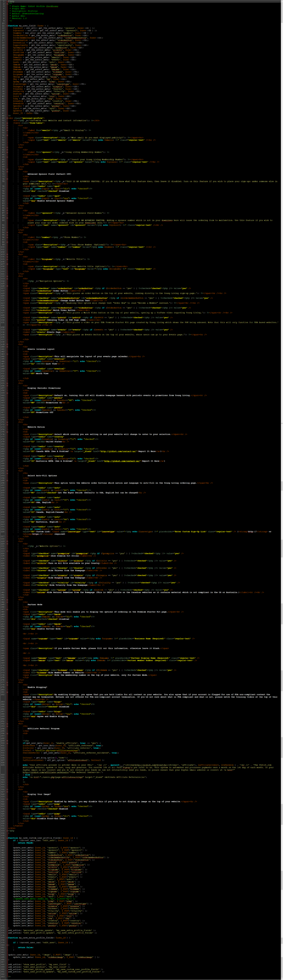Click the 'Affiliate Referral Program' heading text
This screenshot has width=283, height=980.
(43, 728)
